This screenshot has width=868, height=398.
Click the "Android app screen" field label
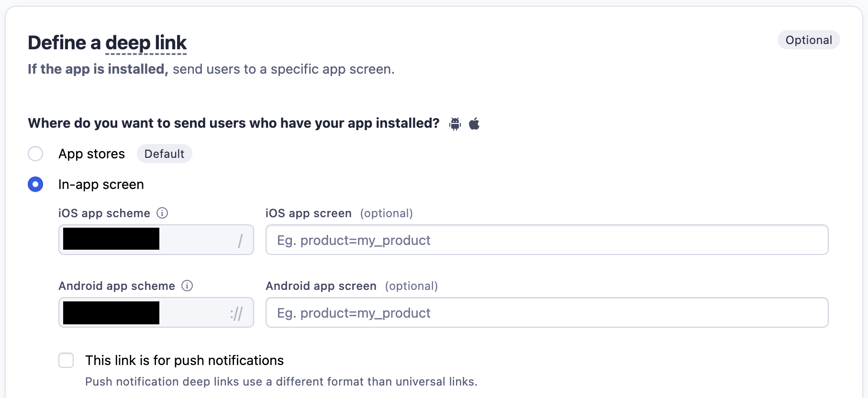321,286
